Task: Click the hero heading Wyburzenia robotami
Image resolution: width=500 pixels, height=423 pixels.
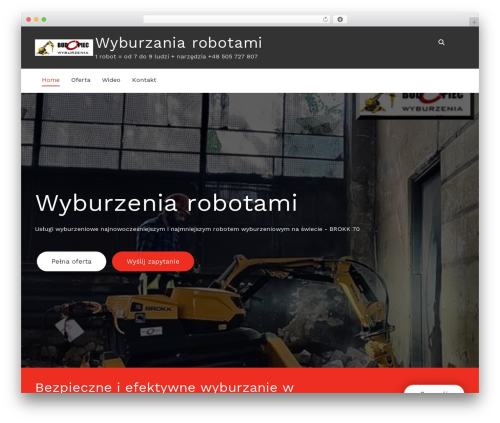Action: coord(166,203)
